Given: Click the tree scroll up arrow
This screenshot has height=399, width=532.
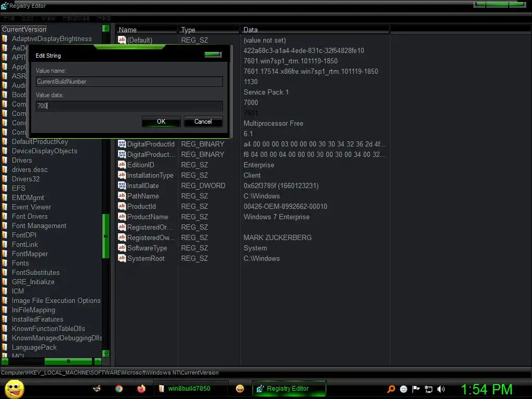Looking at the screenshot, I should tap(106, 29).
